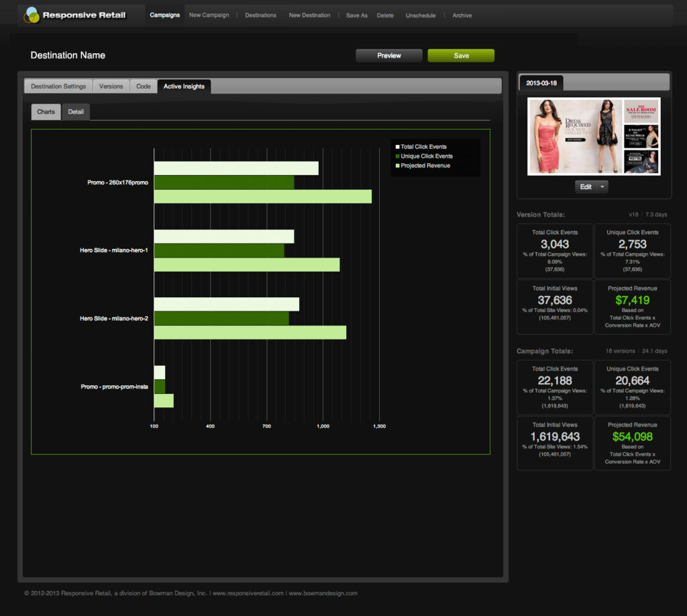Show the Charts sub-tab

click(46, 111)
